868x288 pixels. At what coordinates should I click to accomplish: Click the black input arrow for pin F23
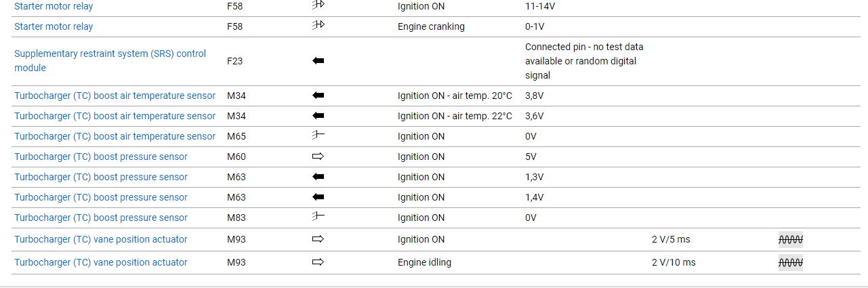318,61
